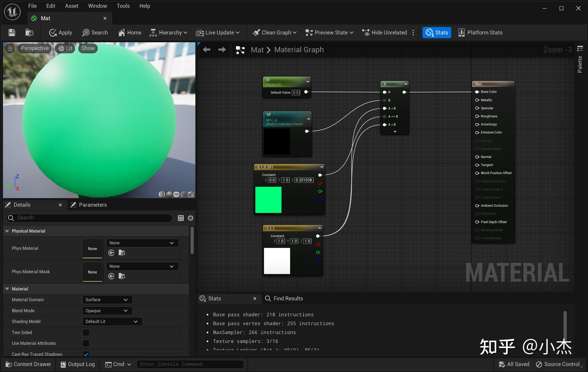Check Use Material Attributes option
The height and width of the screenshot is (372, 588).
86,343
